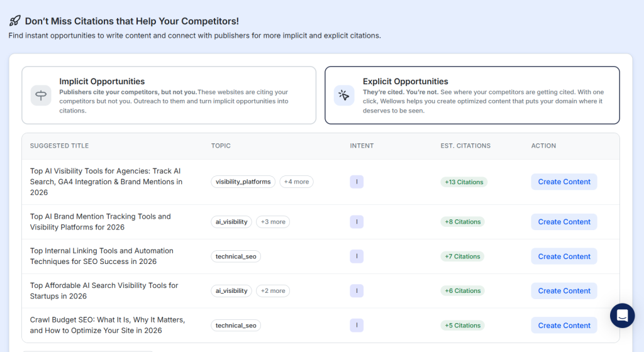Viewport: 644px width, 352px height.
Task: Click the '+13 Citations' badge
Action: click(x=464, y=182)
